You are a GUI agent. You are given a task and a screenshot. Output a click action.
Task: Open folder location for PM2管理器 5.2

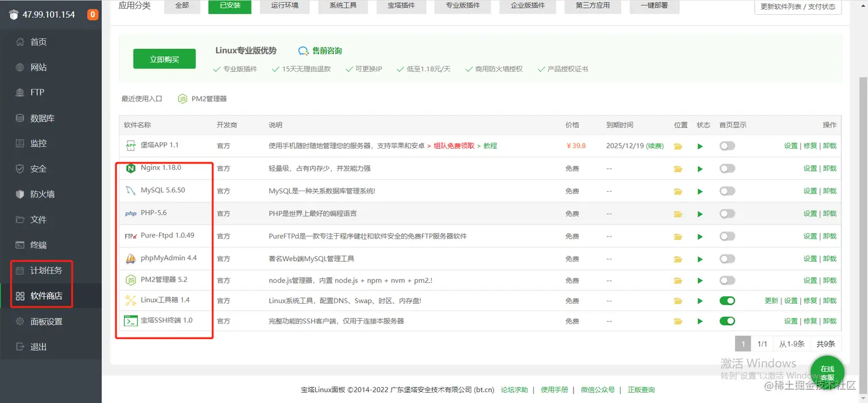678,281
